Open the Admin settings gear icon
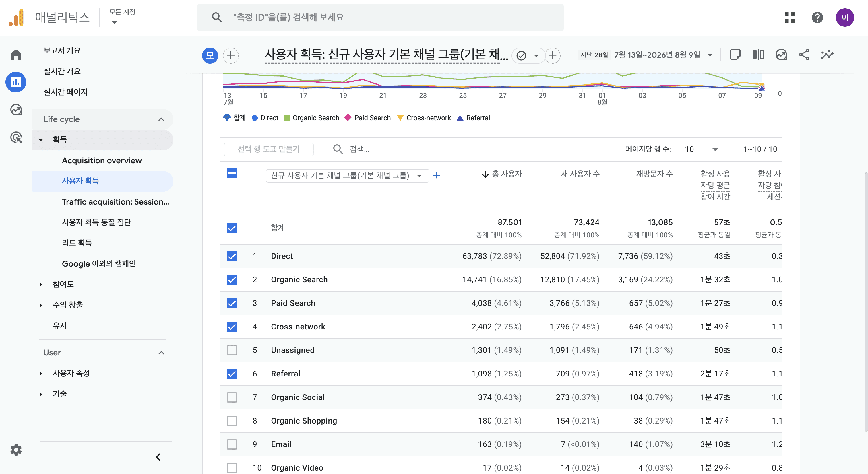The width and height of the screenshot is (868, 474). pos(16,450)
